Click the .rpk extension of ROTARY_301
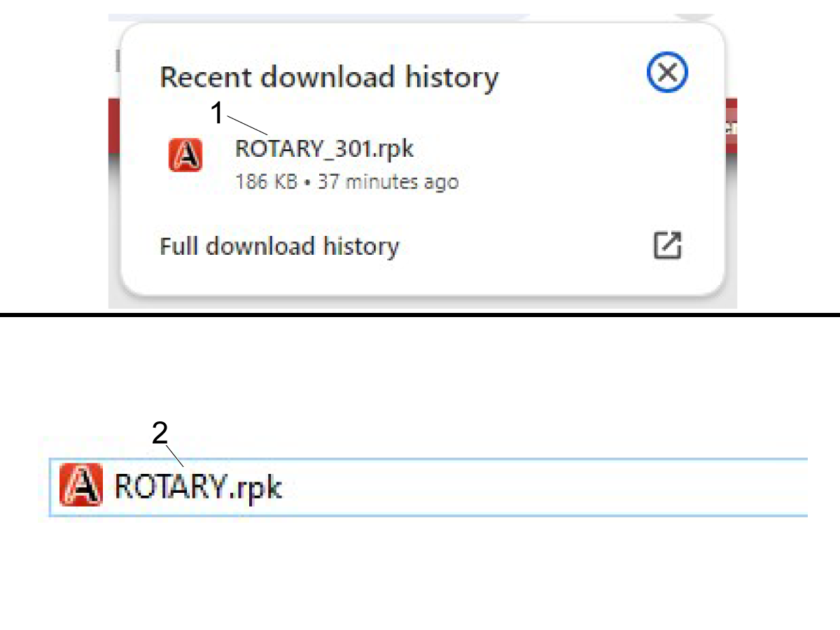This screenshot has width=840, height=630. tap(392, 148)
